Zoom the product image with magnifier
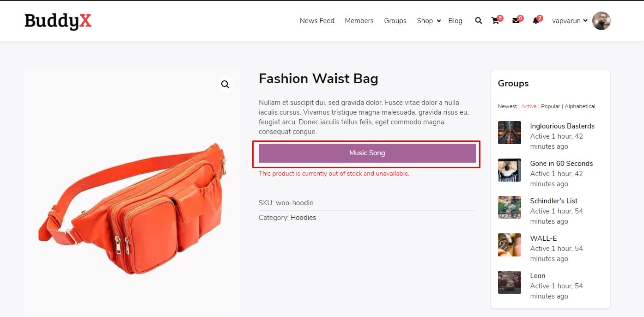The height and width of the screenshot is (317, 644). (x=225, y=85)
